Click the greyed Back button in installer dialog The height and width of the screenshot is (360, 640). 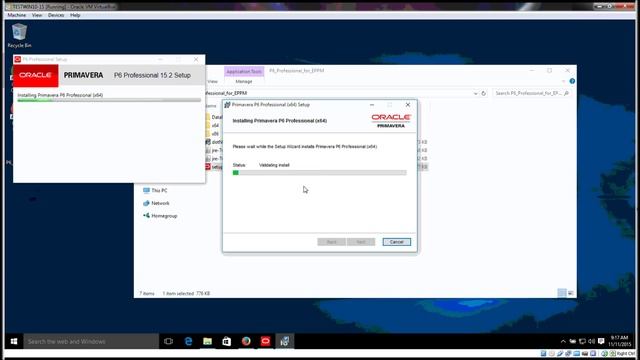point(331,242)
